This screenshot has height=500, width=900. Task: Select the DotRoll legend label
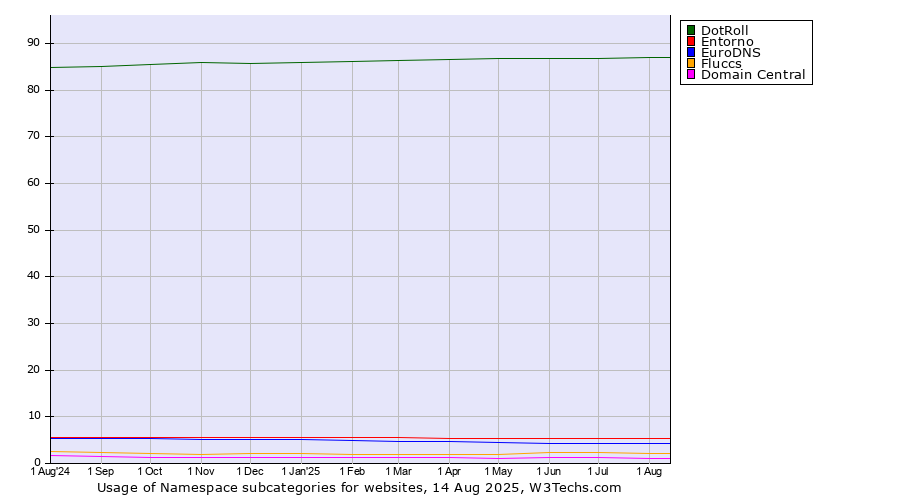[x=724, y=30]
